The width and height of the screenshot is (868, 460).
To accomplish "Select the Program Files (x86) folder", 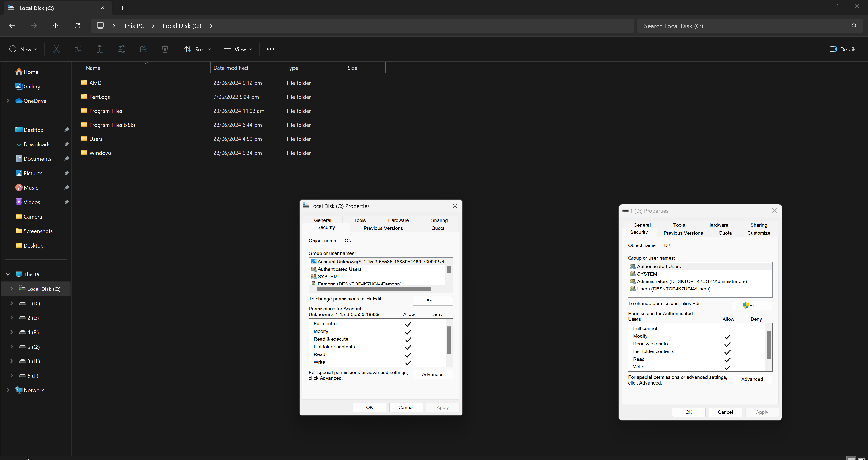I will click(112, 125).
